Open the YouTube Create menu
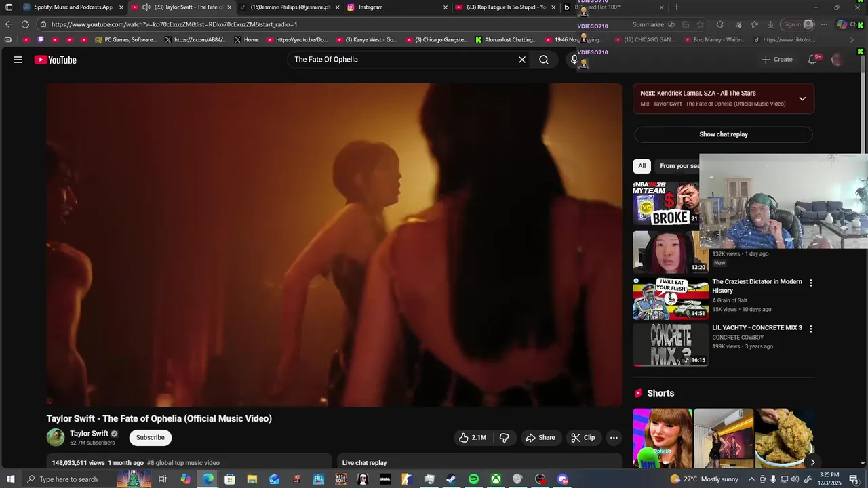Image resolution: width=868 pixels, height=488 pixels. (x=777, y=60)
